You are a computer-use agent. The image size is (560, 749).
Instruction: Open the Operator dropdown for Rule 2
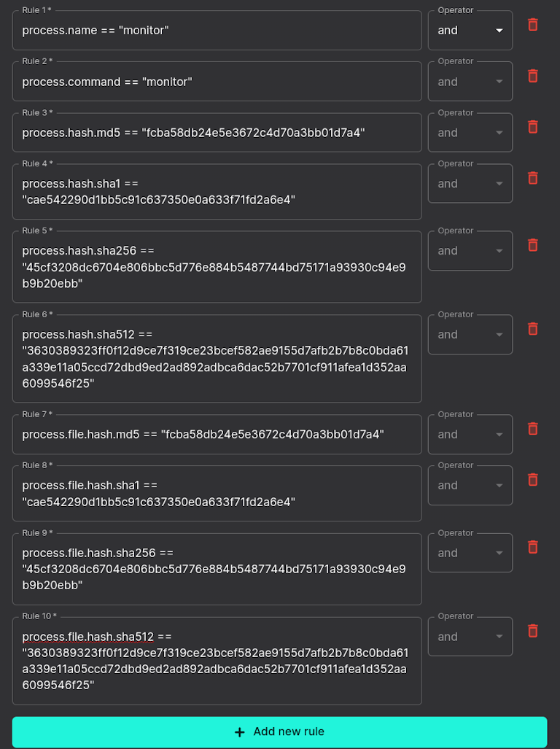(x=470, y=81)
